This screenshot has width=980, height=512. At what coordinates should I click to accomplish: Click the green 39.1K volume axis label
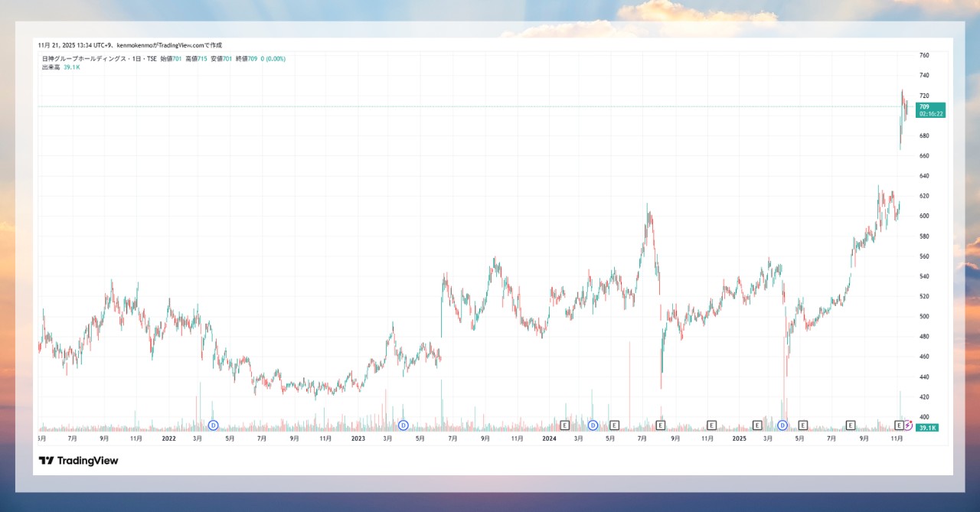click(927, 427)
